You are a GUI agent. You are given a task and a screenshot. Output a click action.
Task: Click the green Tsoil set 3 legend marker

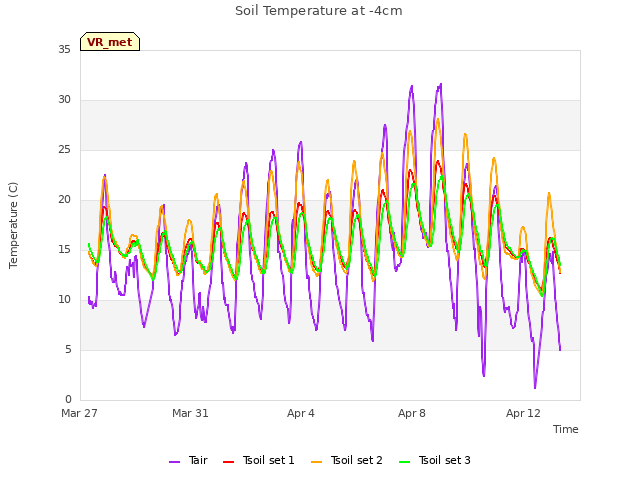pyautogui.click(x=404, y=462)
